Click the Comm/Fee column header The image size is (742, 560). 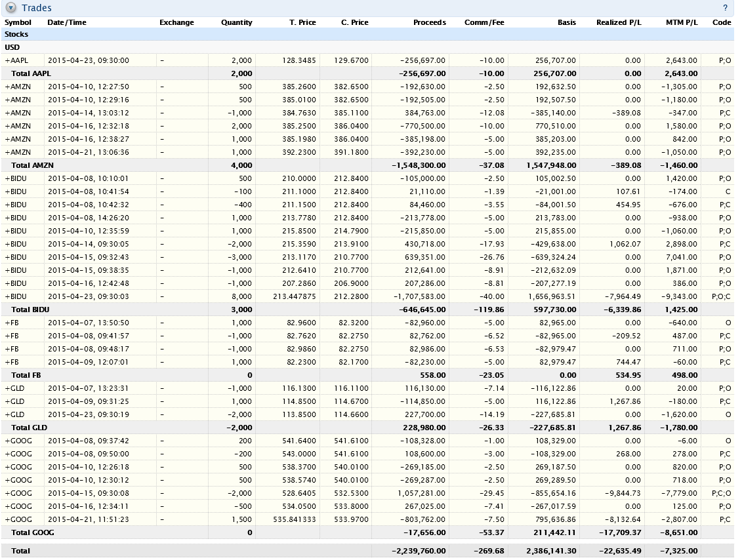click(x=484, y=22)
